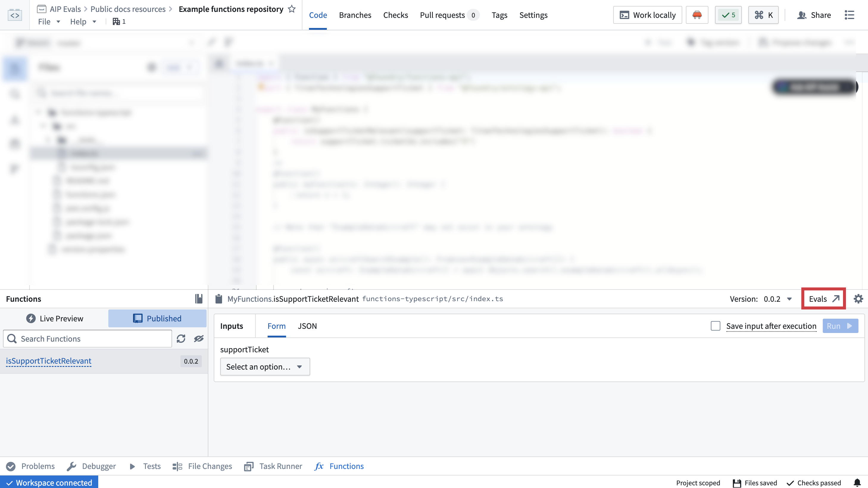
Task: Click the Evals link button
Action: click(823, 299)
